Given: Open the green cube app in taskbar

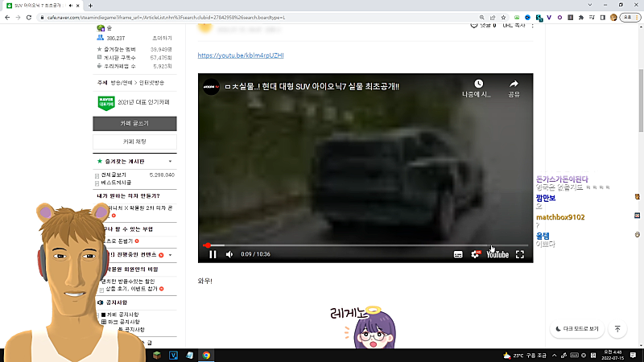Looking at the screenshot, I should (157, 356).
